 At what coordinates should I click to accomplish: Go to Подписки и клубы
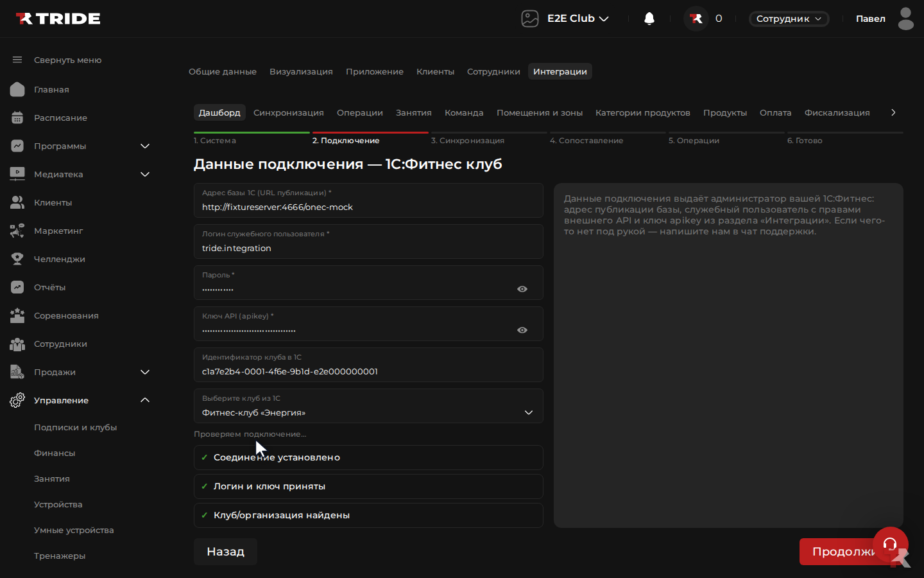pos(76,427)
